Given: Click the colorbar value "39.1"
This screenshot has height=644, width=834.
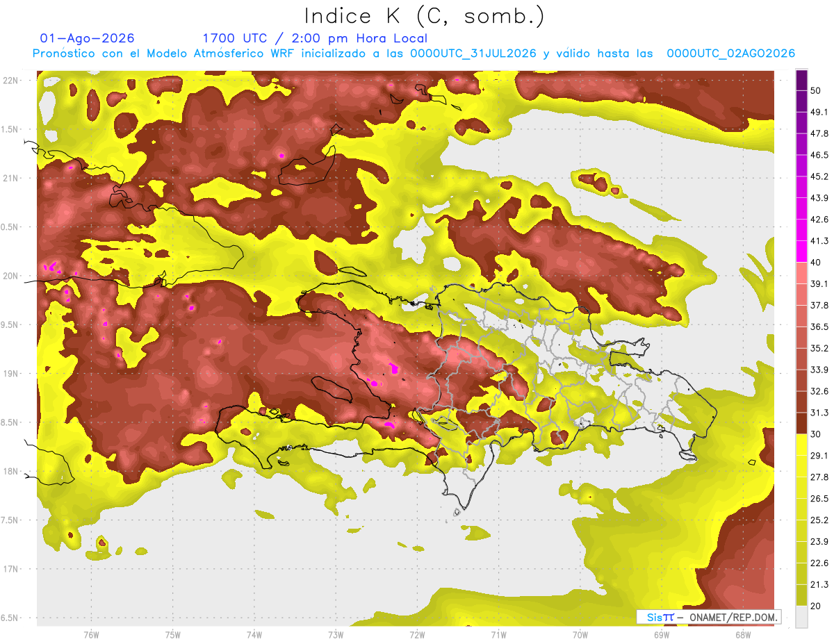Looking at the screenshot, I should pos(819,284).
